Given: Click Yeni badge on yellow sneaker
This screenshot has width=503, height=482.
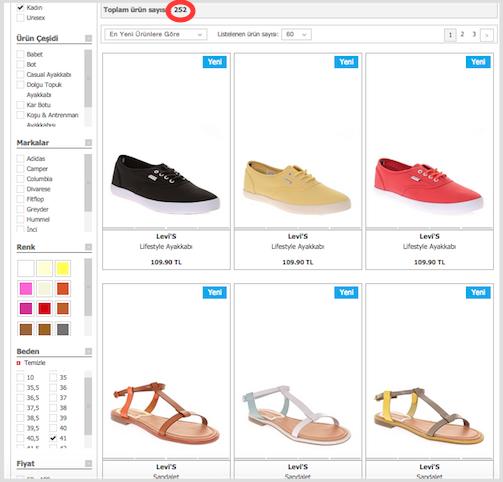Looking at the screenshot, I should click(x=346, y=62).
